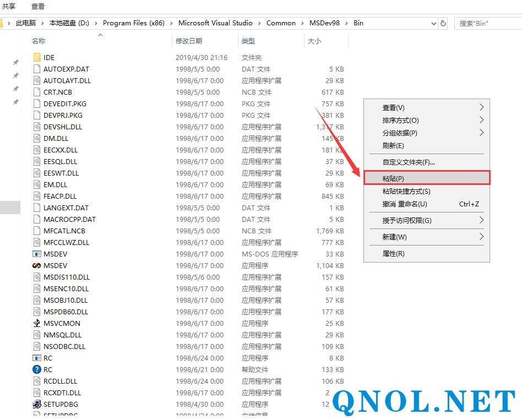
Task: Select 属性(R) in the context menu
Action: 394,254
